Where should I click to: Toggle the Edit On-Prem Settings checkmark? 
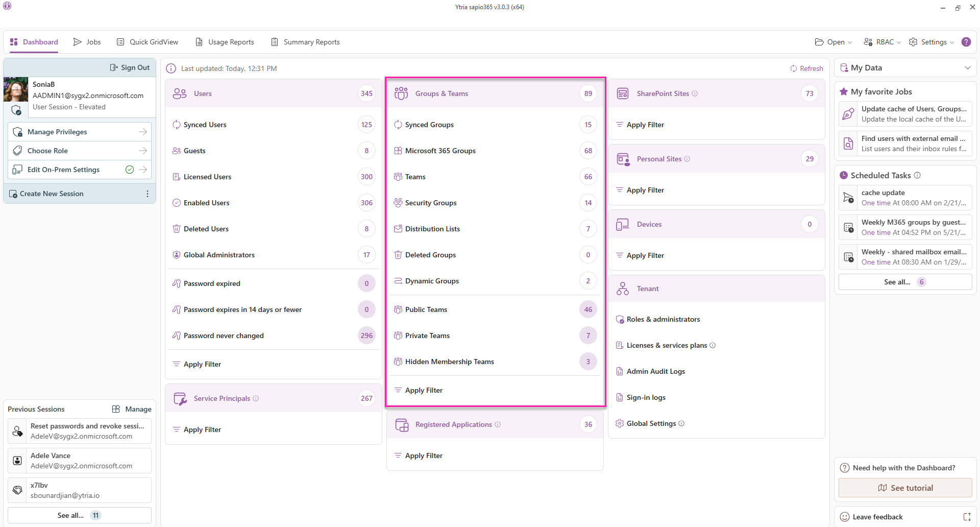pyautogui.click(x=129, y=169)
